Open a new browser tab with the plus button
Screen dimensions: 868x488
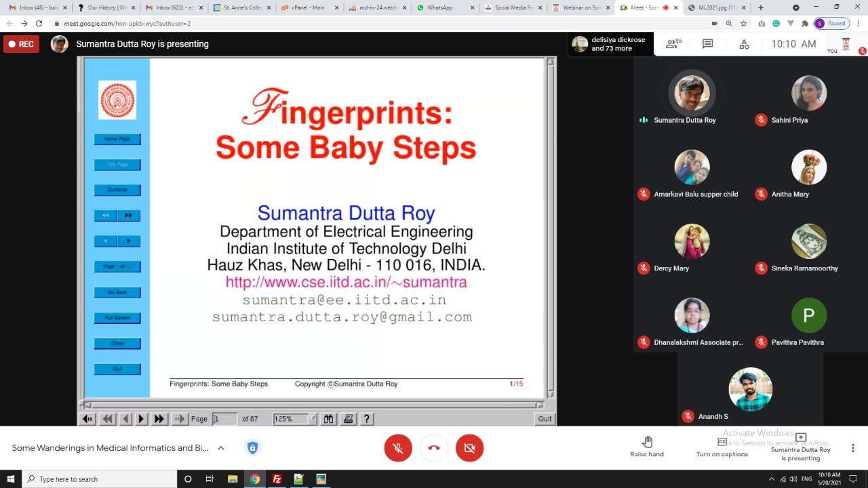coord(760,7)
